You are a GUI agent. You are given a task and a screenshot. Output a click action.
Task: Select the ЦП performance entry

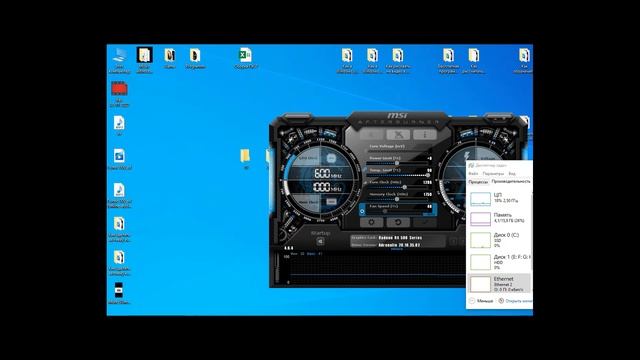click(500, 198)
